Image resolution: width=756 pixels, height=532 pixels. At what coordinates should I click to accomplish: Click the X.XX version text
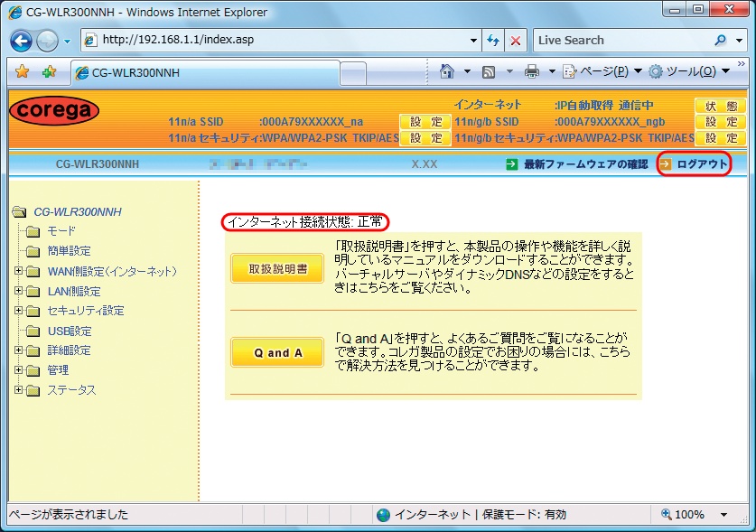pos(425,164)
